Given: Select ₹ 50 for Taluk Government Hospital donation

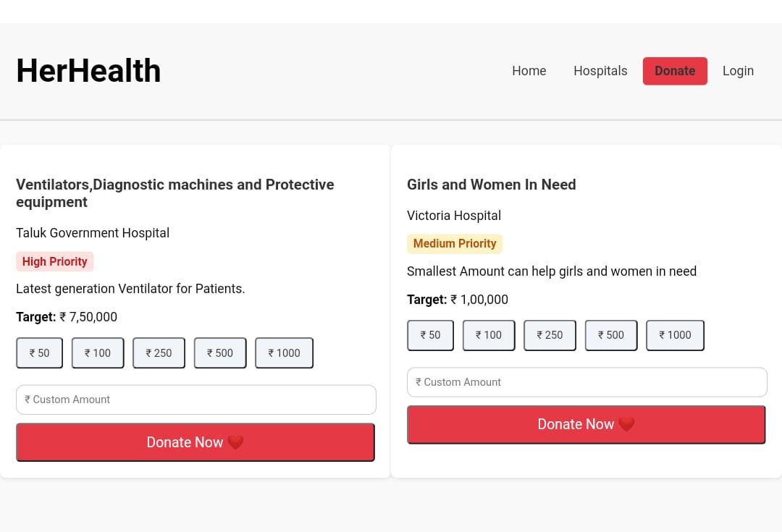Looking at the screenshot, I should coord(39,352).
